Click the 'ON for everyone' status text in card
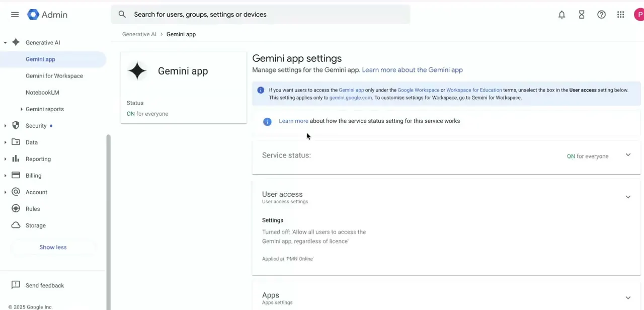The height and width of the screenshot is (310, 644). pyautogui.click(x=147, y=114)
